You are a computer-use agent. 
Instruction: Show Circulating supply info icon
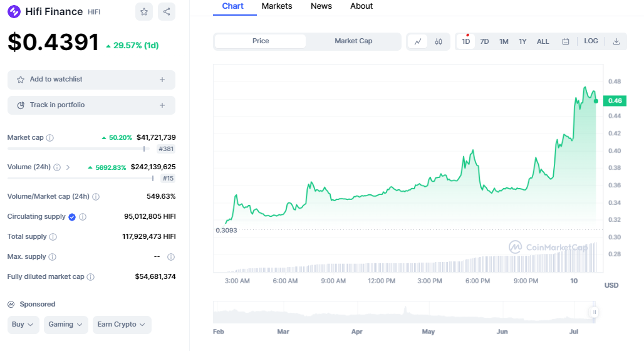pyautogui.click(x=83, y=217)
